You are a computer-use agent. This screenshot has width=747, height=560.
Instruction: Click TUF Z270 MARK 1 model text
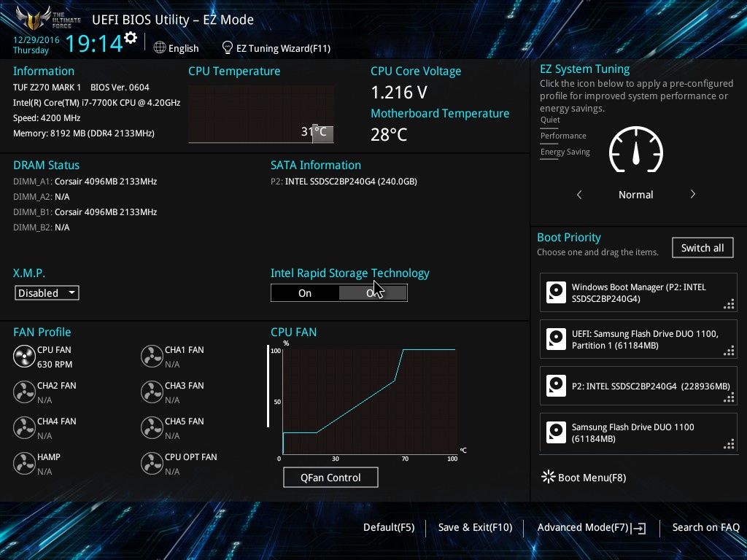[47, 87]
